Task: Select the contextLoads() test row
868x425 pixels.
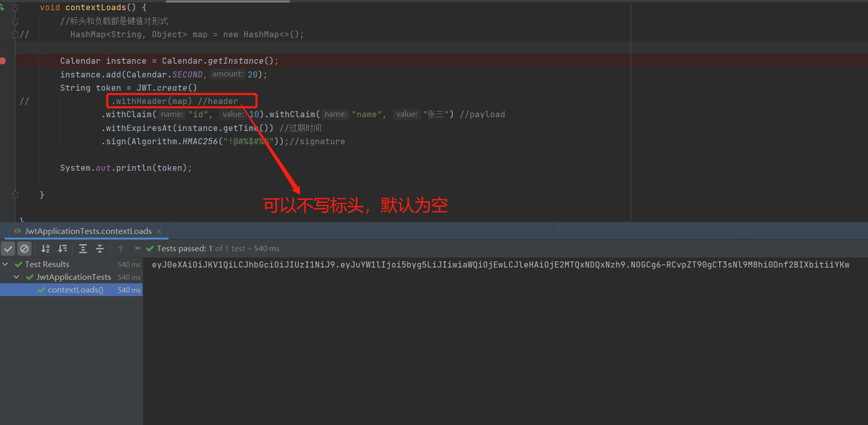Action: [x=71, y=290]
